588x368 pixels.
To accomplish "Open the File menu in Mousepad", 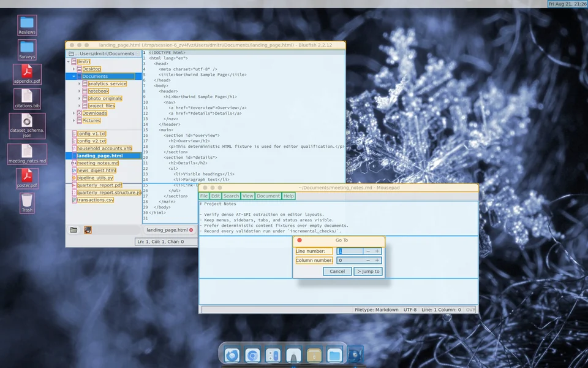I will point(203,196).
